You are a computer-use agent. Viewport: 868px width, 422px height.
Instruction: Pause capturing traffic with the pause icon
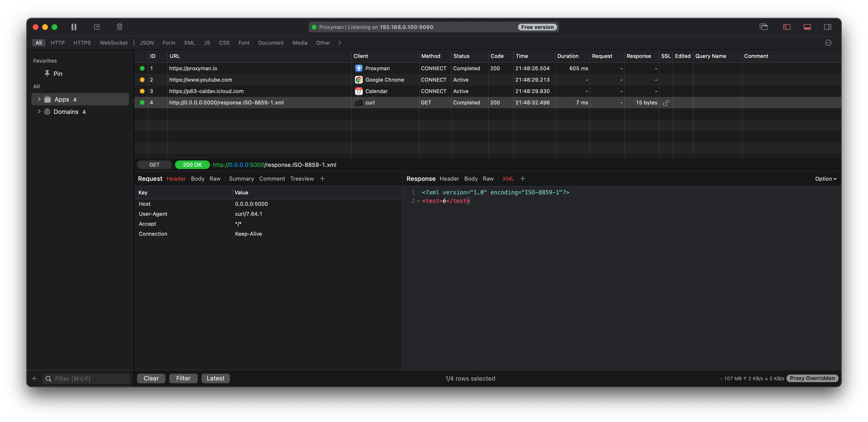pyautogui.click(x=74, y=27)
